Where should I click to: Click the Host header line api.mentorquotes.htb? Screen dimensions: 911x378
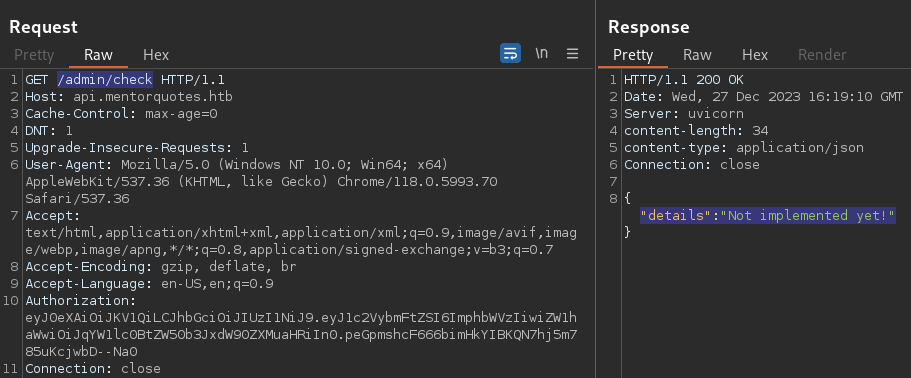click(x=128, y=96)
